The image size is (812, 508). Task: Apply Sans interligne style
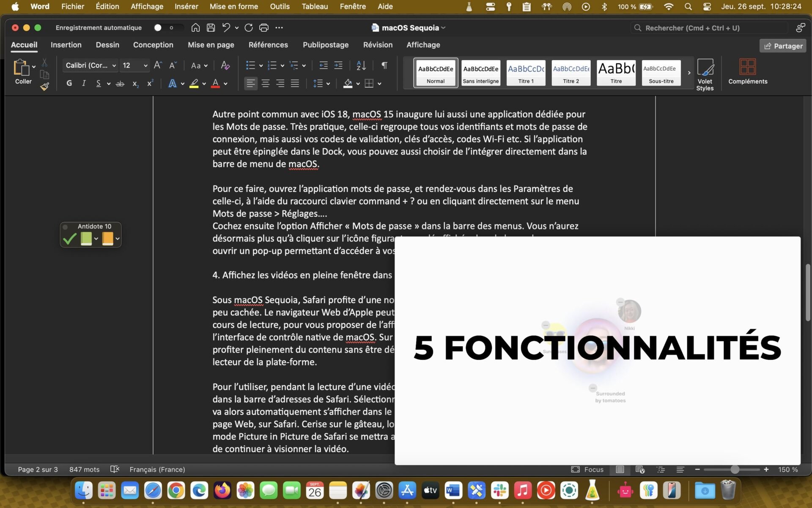pyautogui.click(x=481, y=73)
